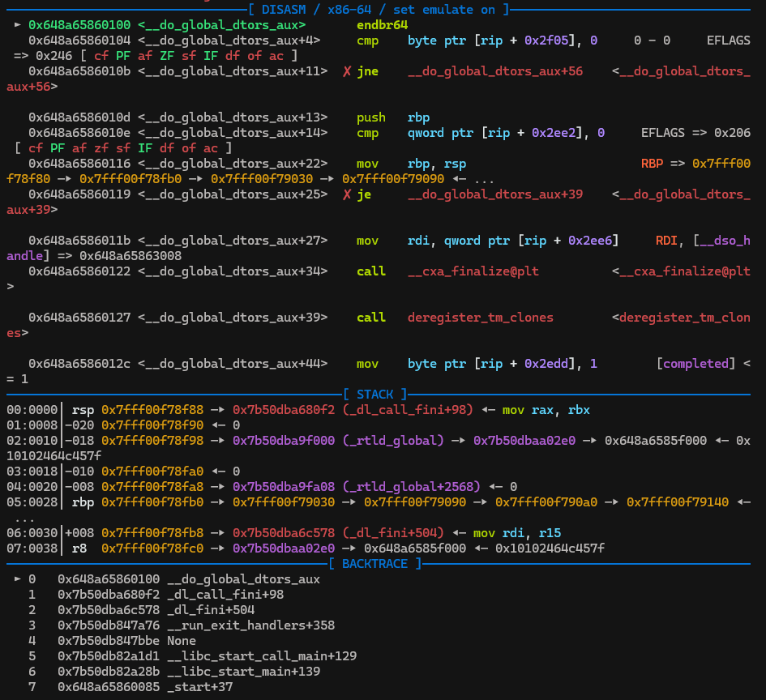Viewport: 766px width, 700px height.
Task: Click the r8 register label in stack
Action: [79, 548]
